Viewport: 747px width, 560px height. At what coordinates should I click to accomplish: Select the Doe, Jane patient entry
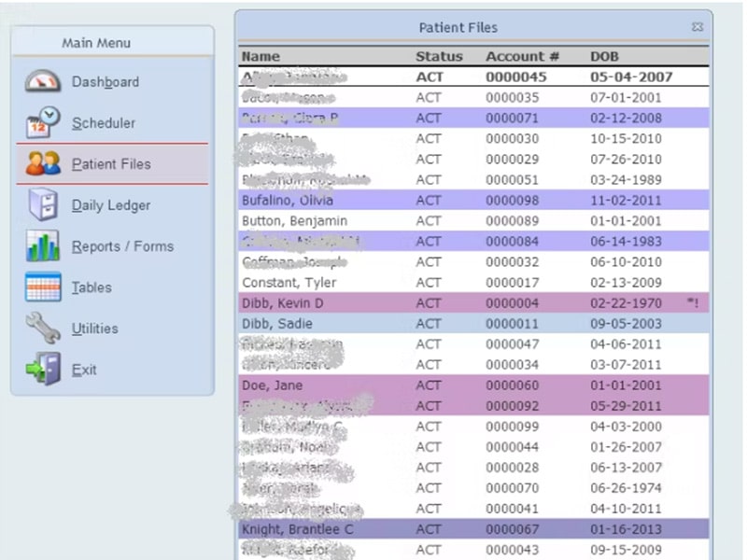click(x=272, y=385)
